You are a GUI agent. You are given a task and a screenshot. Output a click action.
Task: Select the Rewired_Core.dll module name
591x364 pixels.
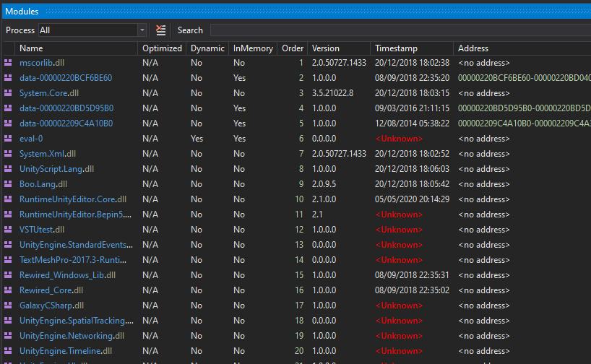click(x=51, y=290)
